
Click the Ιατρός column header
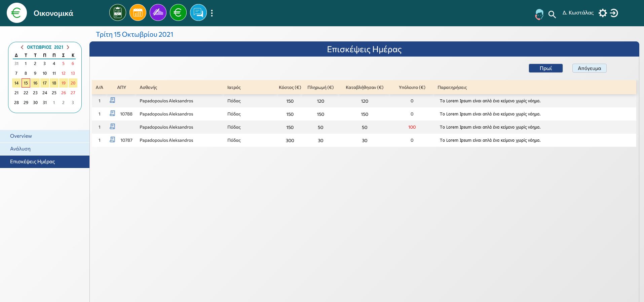coord(234,88)
